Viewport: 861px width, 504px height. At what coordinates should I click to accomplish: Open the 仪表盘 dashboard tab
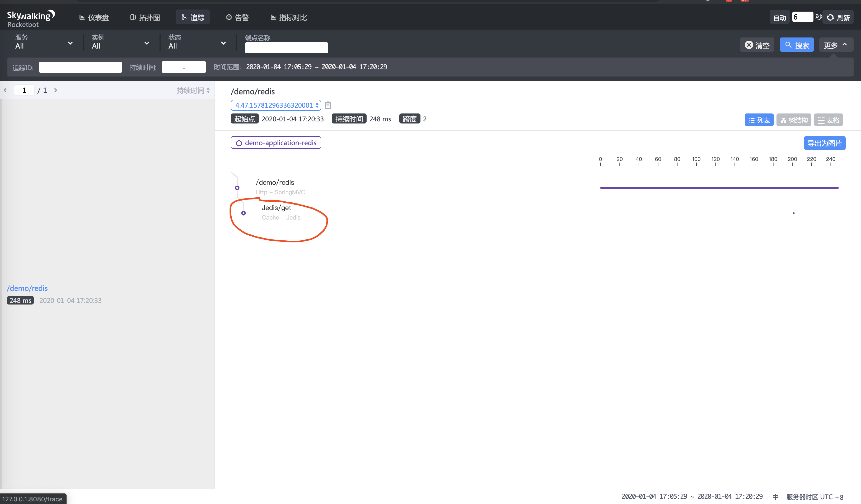click(x=94, y=17)
